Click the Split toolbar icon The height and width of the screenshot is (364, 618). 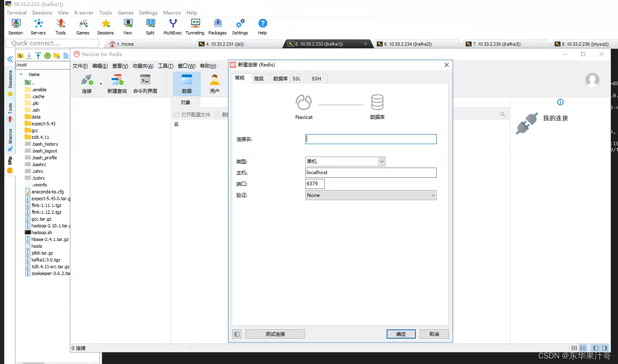[x=150, y=23]
